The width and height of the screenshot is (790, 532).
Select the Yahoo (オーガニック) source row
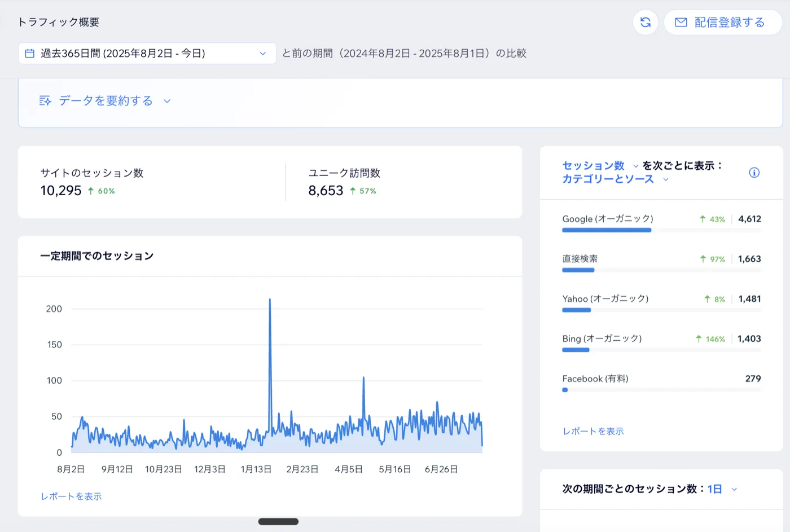coord(661,304)
